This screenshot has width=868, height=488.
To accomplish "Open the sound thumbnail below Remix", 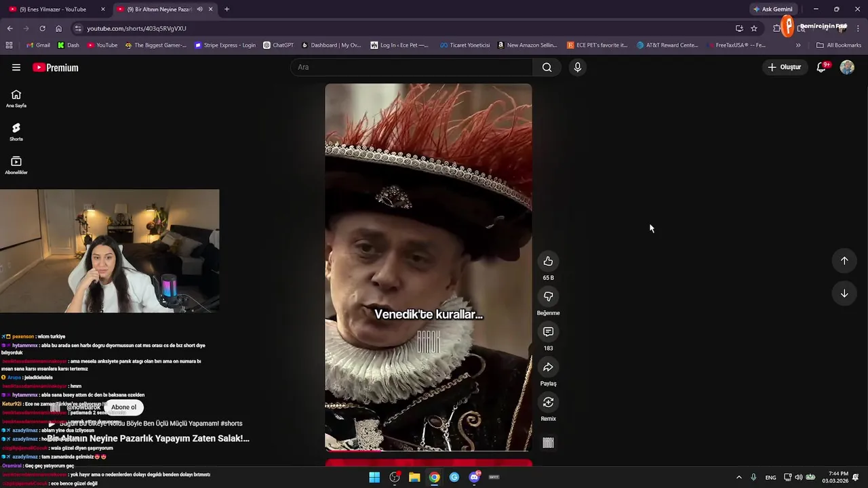I will [x=548, y=443].
